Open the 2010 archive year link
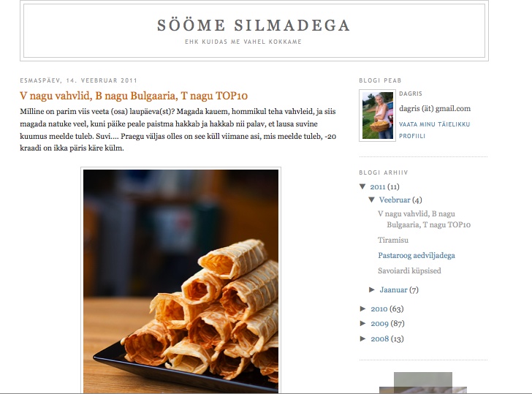This screenshot has height=394, width=532. (x=379, y=308)
